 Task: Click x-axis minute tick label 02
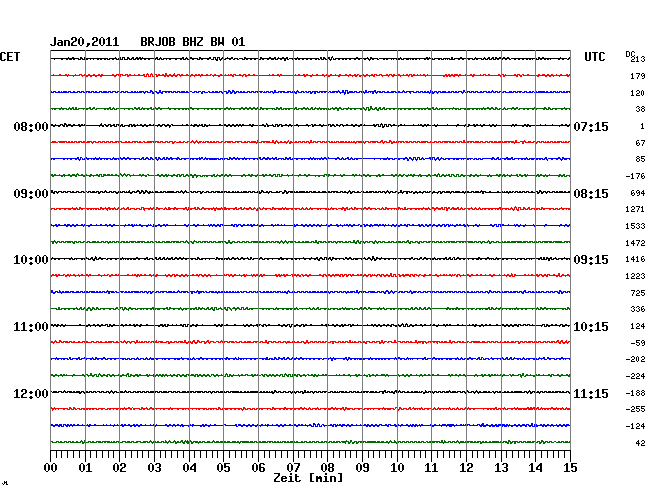119,468
